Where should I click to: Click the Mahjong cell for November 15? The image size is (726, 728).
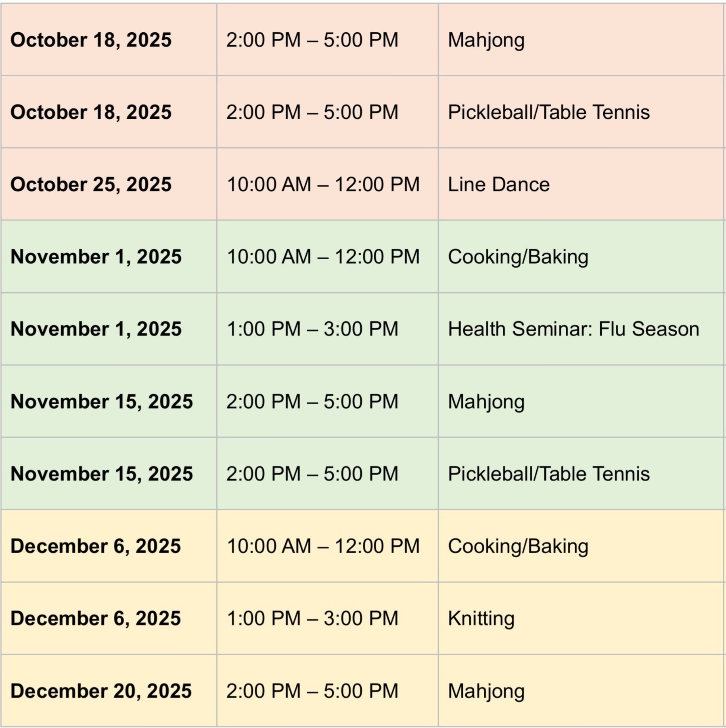pos(486,401)
